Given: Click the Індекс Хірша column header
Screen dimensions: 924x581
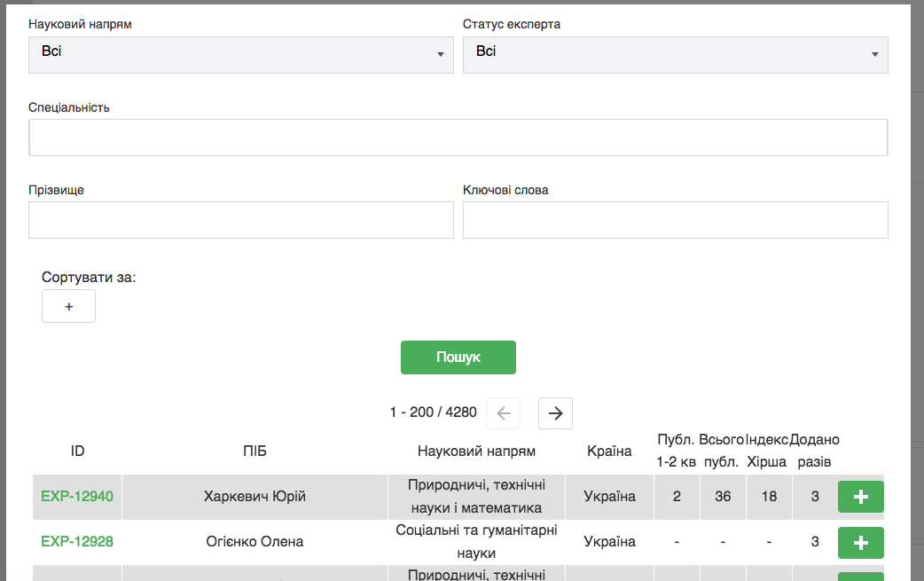Looking at the screenshot, I should (768, 451).
